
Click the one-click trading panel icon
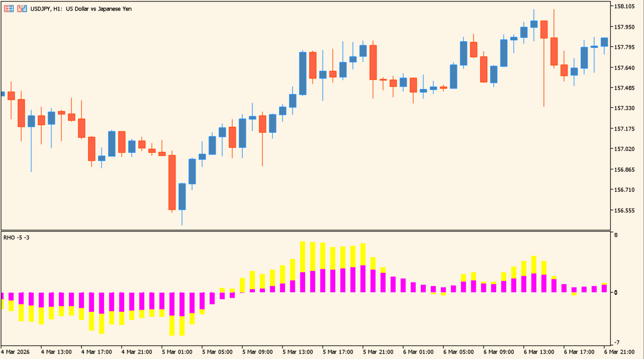tap(22, 9)
